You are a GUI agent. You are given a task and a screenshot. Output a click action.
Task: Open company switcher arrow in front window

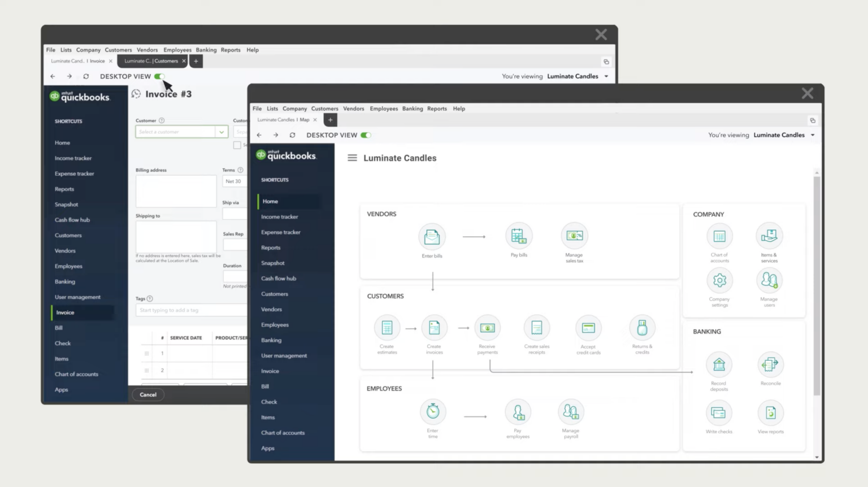813,135
